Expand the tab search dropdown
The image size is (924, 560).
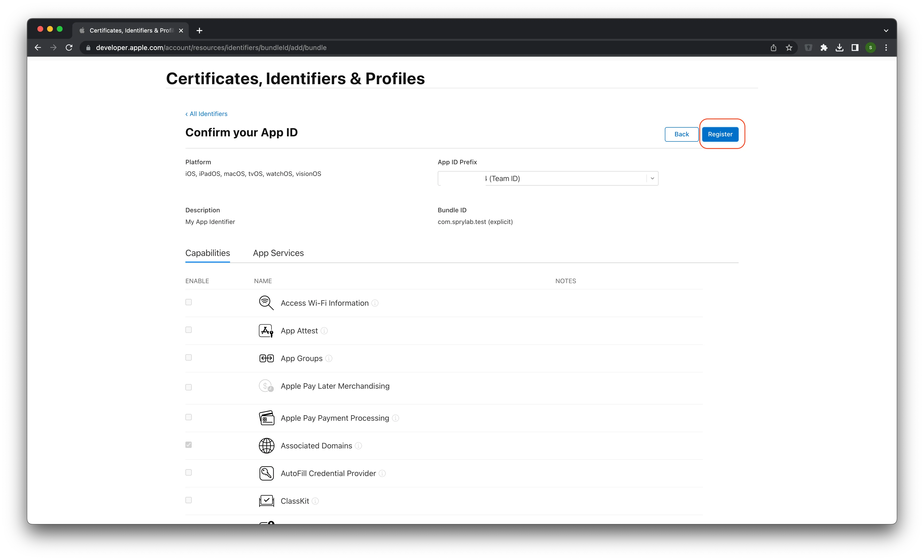886,30
